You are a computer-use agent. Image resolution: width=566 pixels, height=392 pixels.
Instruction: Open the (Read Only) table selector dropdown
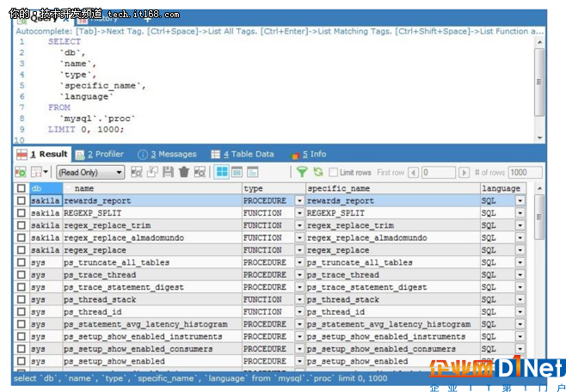click(90, 173)
